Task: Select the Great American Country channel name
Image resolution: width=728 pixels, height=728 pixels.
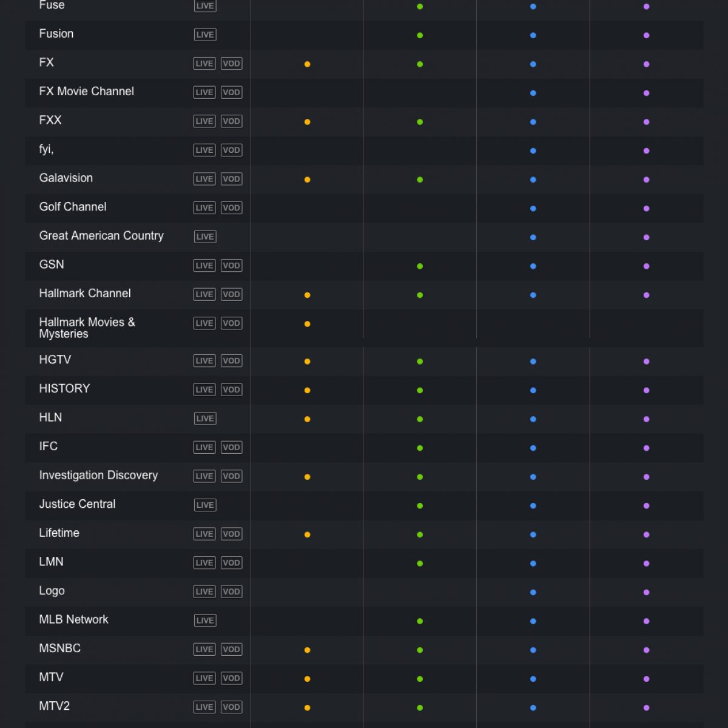Action: point(101,236)
